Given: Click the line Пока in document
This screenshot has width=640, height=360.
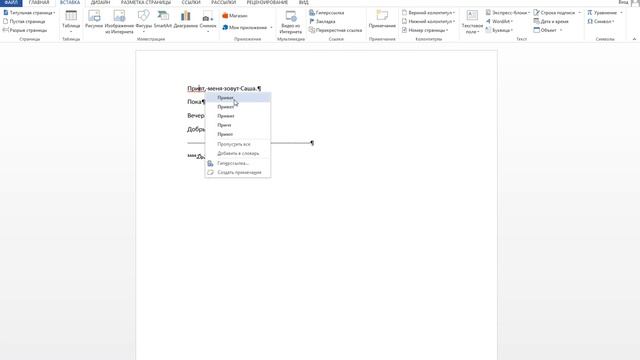Looking at the screenshot, I should coord(195,102).
